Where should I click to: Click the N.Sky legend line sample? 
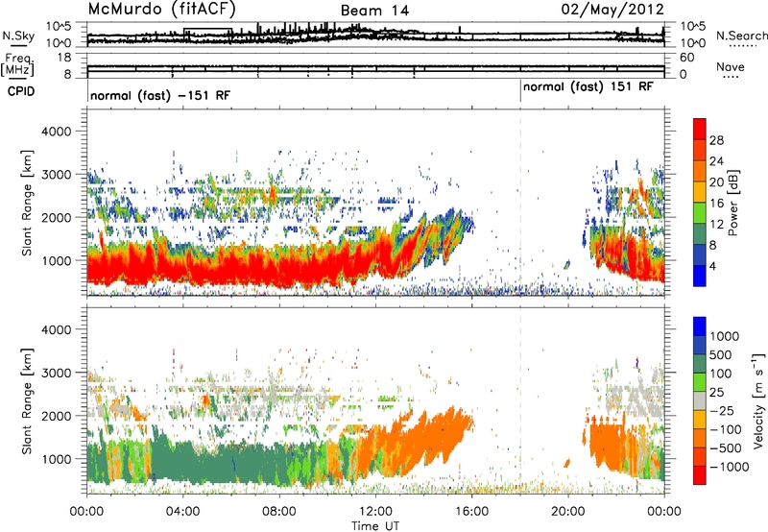point(18,45)
